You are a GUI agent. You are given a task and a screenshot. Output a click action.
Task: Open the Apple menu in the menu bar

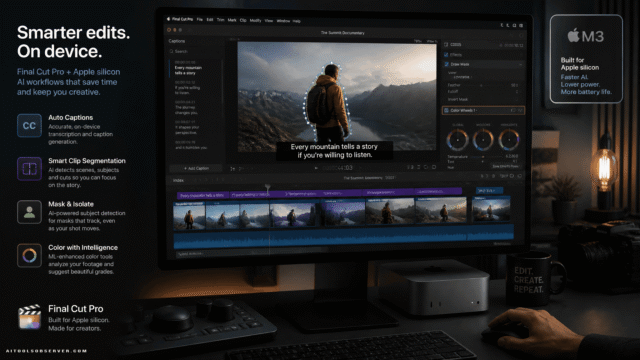tap(168, 19)
